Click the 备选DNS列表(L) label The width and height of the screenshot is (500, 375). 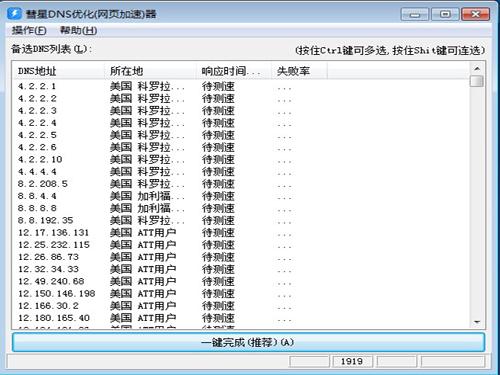tap(51, 50)
